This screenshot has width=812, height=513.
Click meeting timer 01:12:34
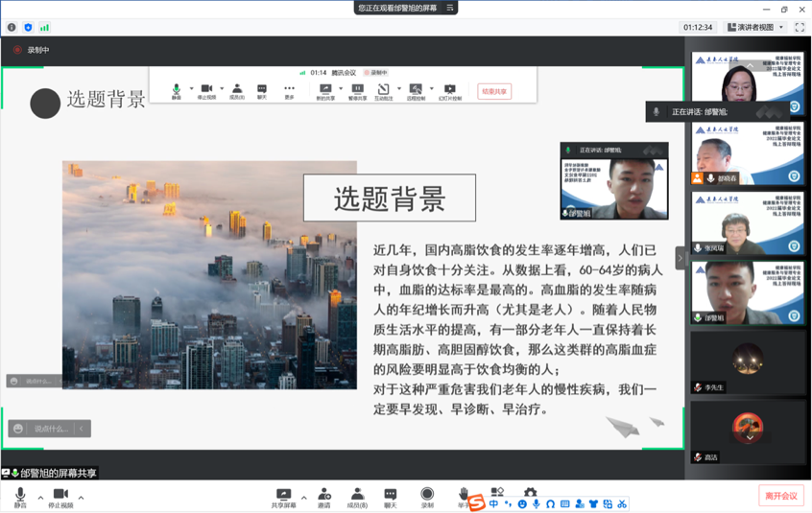698,28
